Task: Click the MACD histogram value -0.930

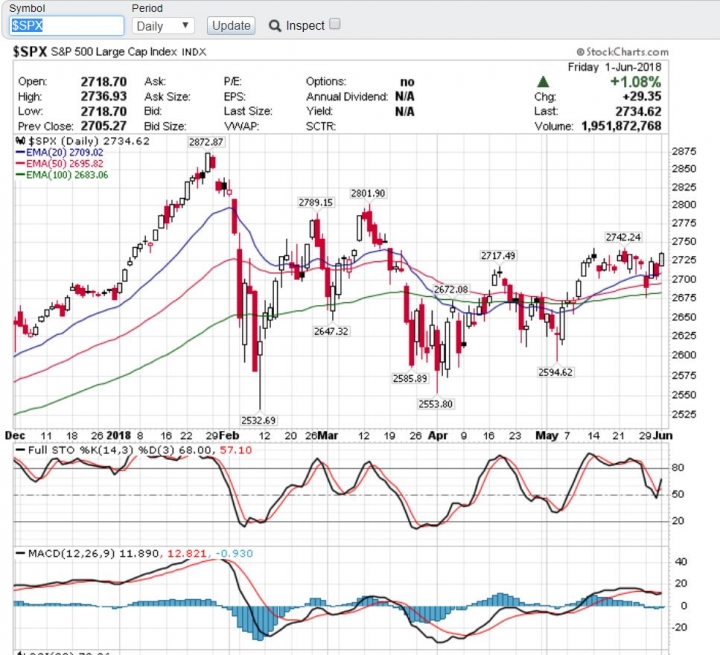Action: click(x=235, y=553)
